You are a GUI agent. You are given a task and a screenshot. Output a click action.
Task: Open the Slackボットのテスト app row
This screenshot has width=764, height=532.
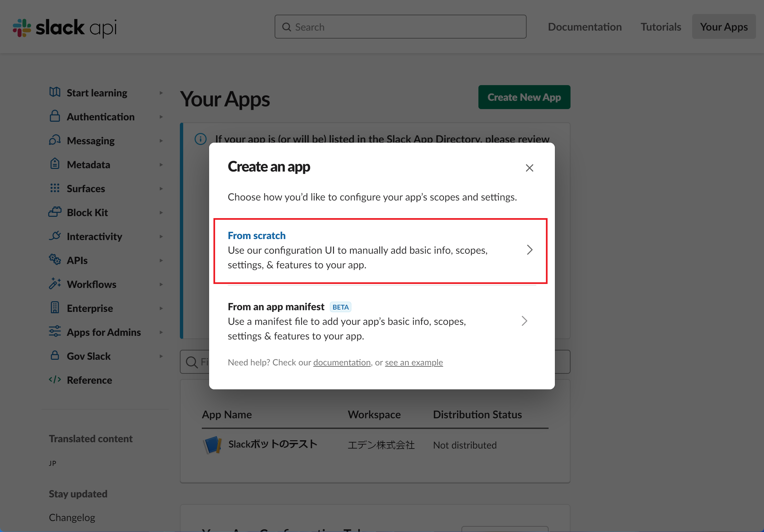(x=375, y=445)
